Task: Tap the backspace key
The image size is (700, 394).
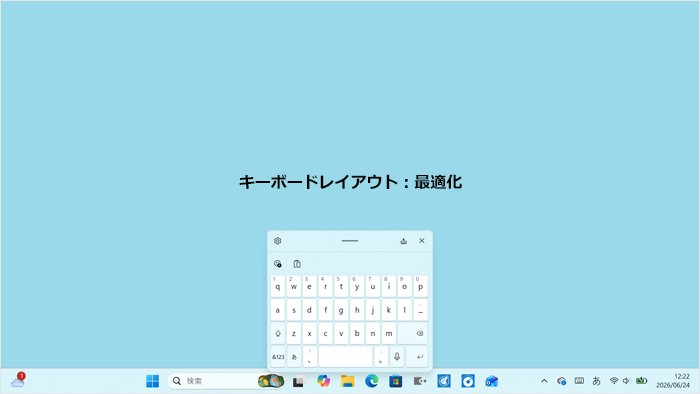Action: (x=412, y=333)
